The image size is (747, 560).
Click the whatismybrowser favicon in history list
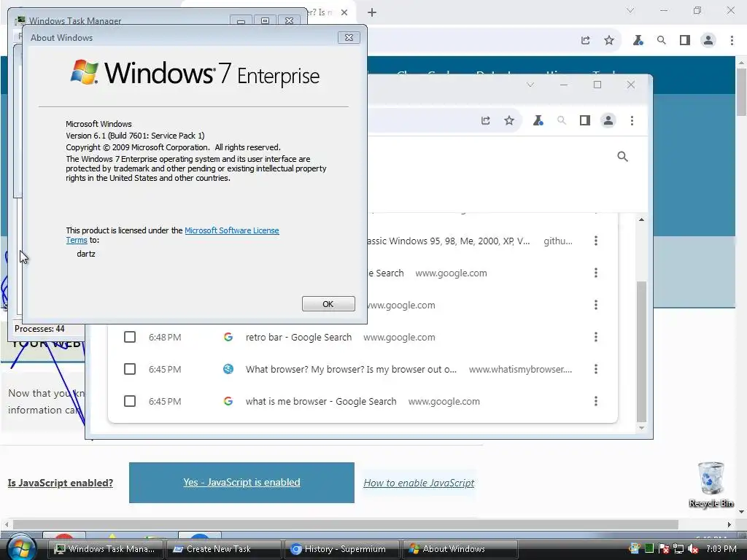pyautogui.click(x=228, y=369)
